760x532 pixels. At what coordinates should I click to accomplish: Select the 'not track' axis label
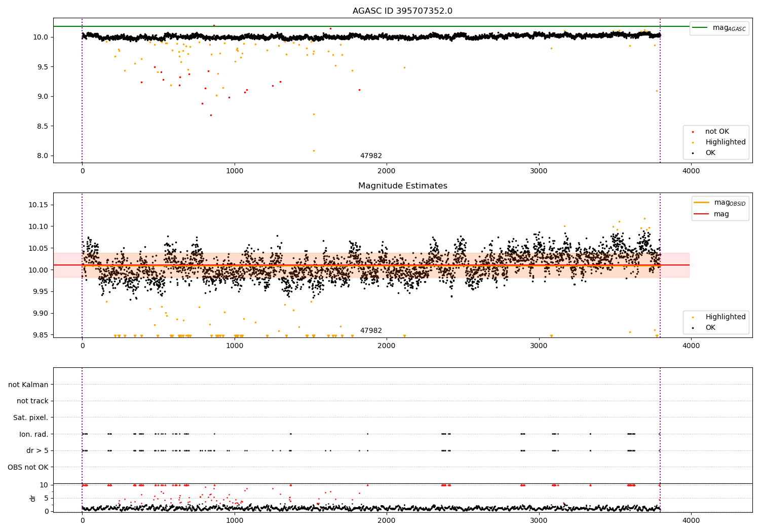(x=32, y=401)
